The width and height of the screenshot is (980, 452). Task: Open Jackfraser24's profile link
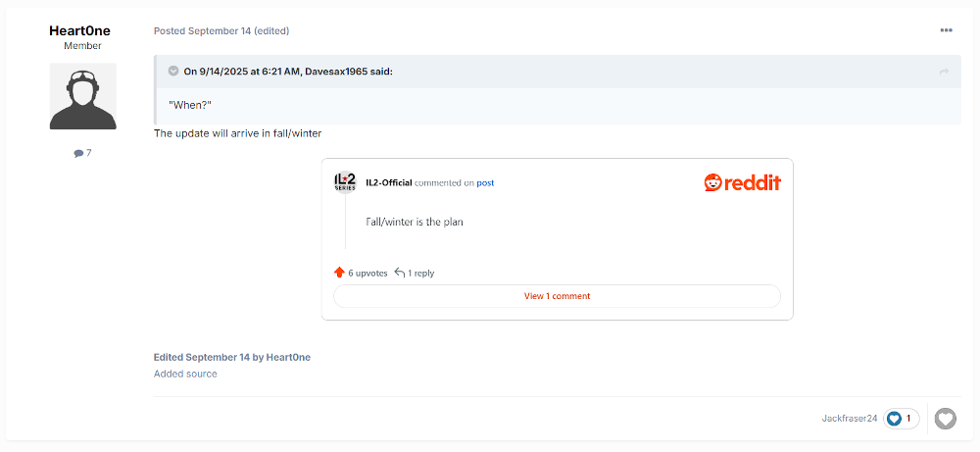[849, 419]
